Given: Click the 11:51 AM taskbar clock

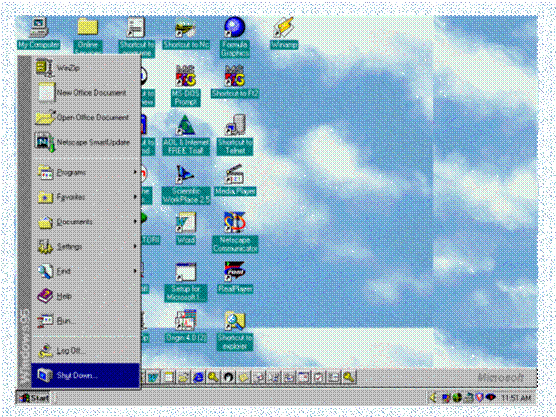Looking at the screenshot, I should (x=516, y=398).
